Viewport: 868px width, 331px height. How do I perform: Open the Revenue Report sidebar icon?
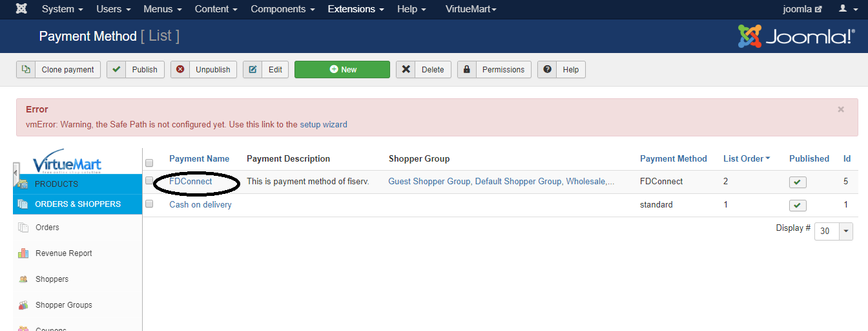24,253
